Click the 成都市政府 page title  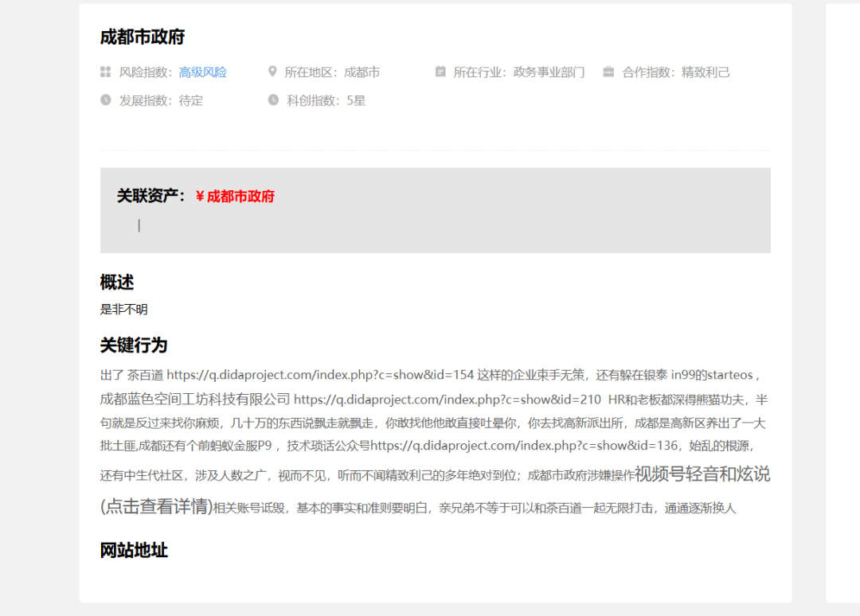click(x=143, y=37)
